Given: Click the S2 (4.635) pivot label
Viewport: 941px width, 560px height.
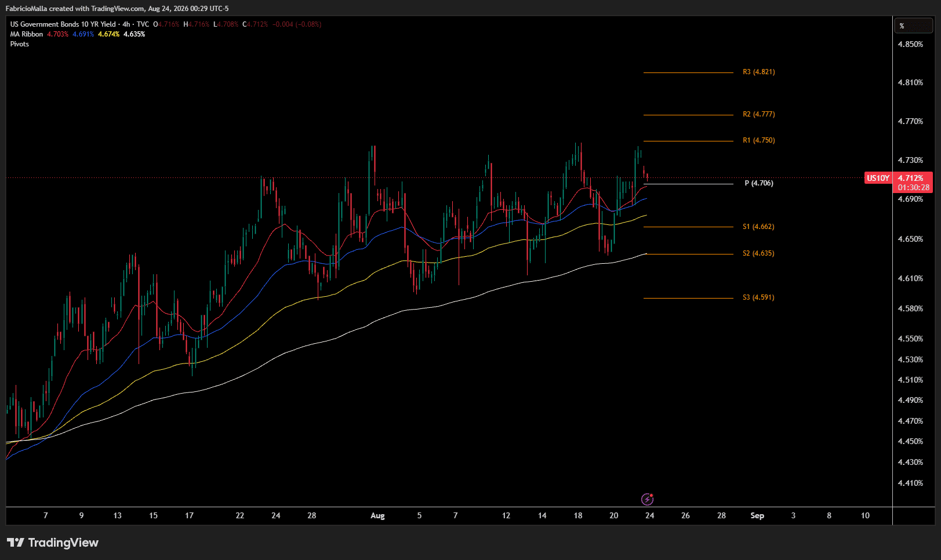Looking at the screenshot, I should click(758, 253).
